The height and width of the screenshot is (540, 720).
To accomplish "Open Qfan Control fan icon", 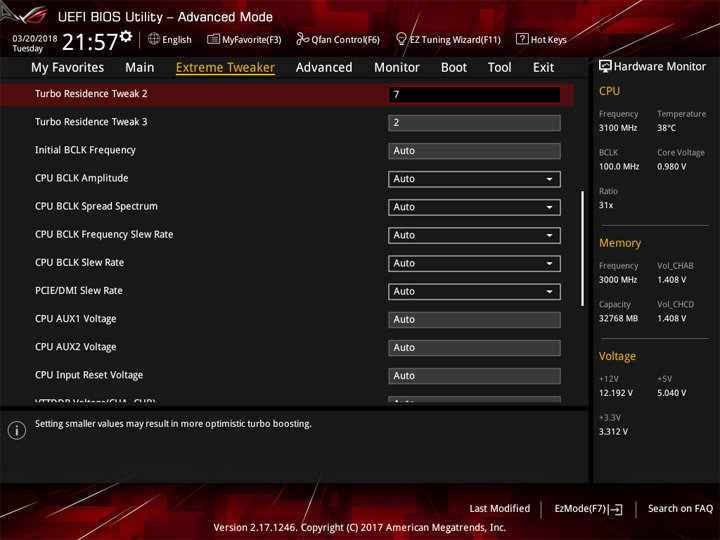I will click(x=302, y=39).
